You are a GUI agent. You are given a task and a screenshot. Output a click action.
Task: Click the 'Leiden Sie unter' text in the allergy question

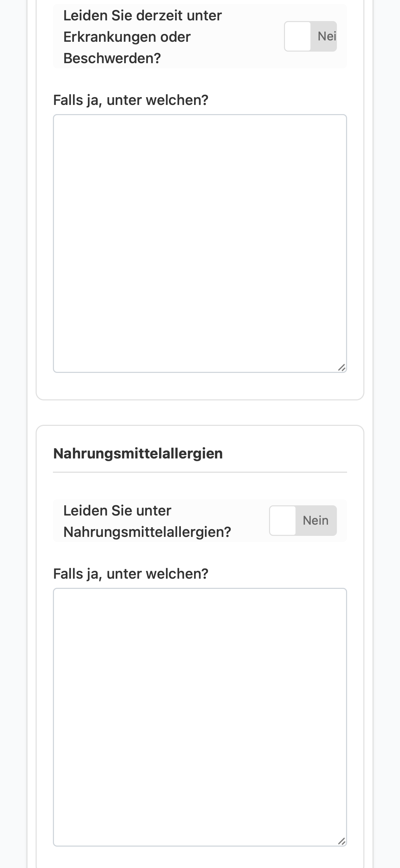click(x=117, y=510)
